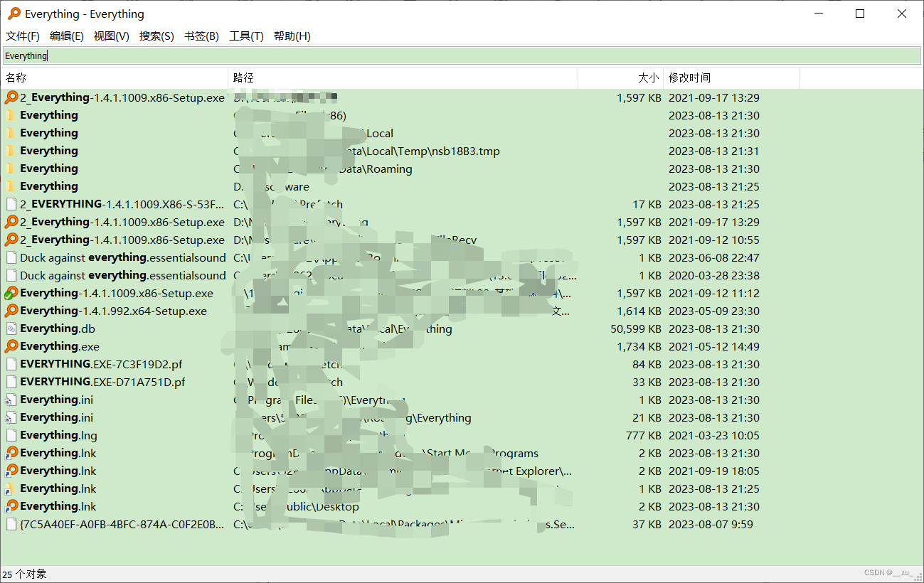924x583 pixels.
Task: Click the modified date 2021-05-12 14:49
Action: [714, 346]
